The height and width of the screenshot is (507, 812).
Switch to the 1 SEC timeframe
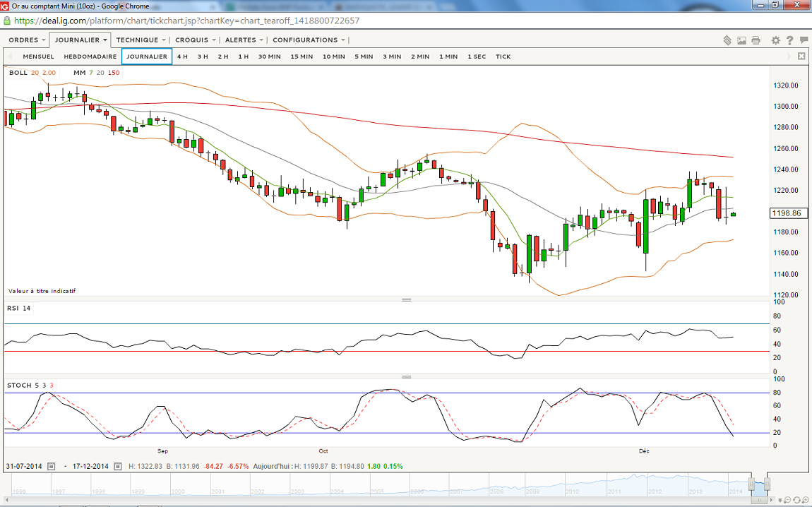pos(477,56)
